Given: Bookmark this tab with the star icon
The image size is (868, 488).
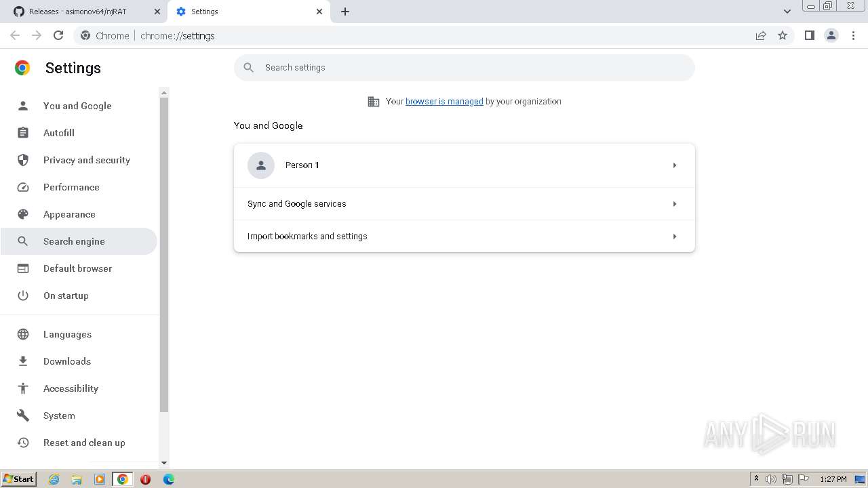Looking at the screenshot, I should coord(783,35).
